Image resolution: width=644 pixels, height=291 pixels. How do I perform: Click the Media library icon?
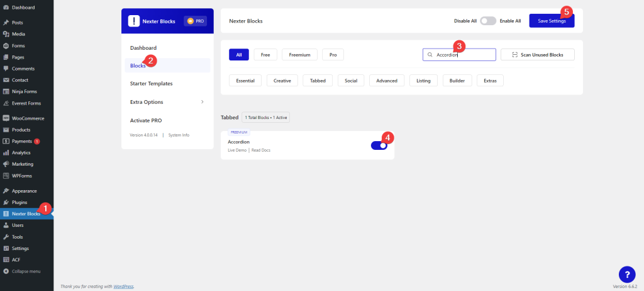click(x=6, y=34)
